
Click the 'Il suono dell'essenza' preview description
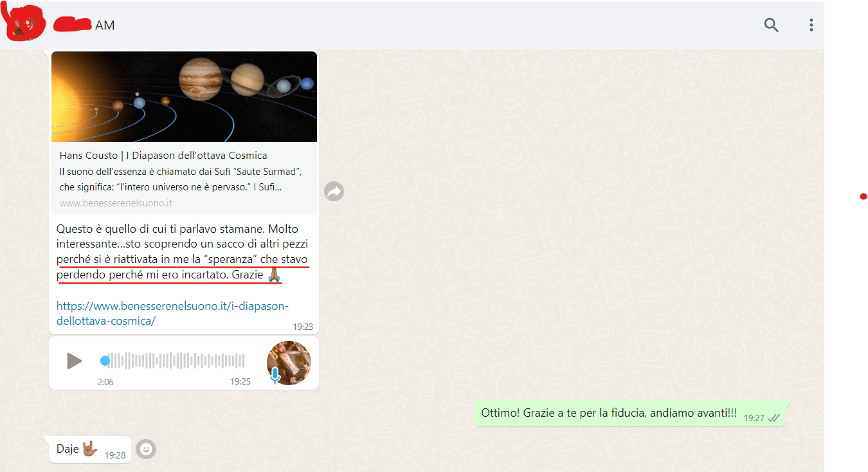point(180,179)
